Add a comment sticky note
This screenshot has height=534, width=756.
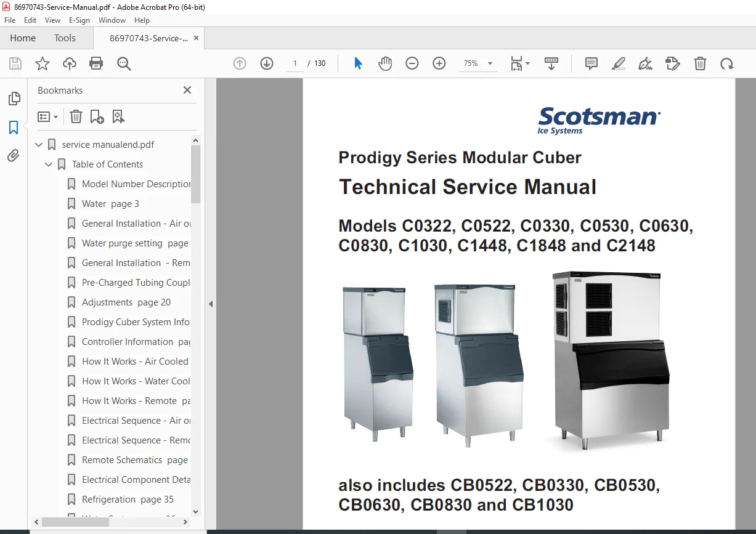(x=591, y=63)
